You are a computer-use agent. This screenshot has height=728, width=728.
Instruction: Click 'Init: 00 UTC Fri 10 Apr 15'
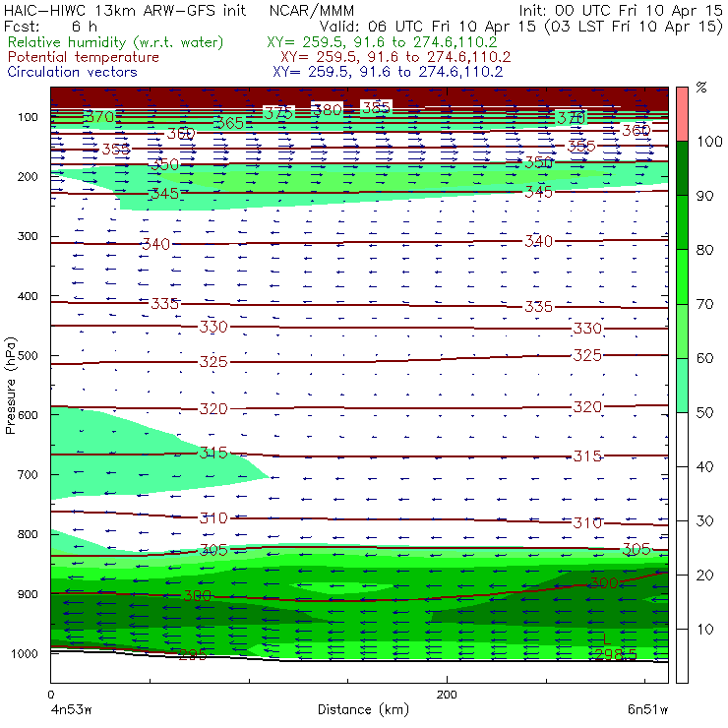coord(621,10)
